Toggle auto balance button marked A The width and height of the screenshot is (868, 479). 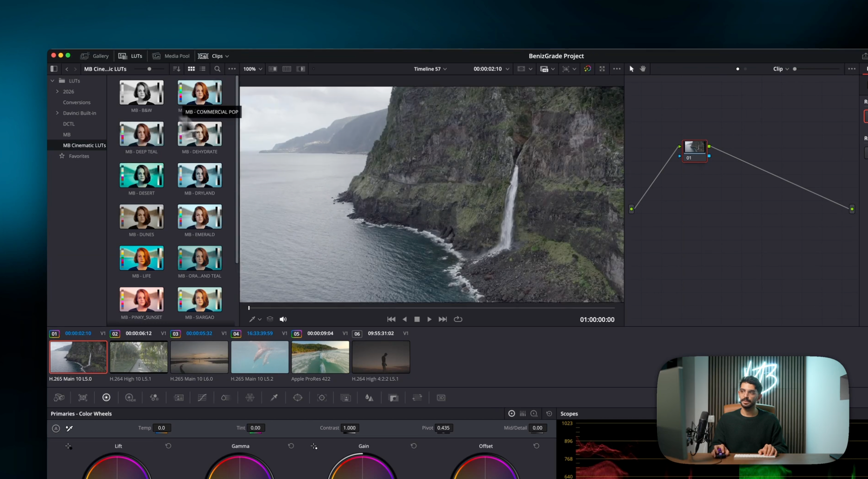point(56,429)
